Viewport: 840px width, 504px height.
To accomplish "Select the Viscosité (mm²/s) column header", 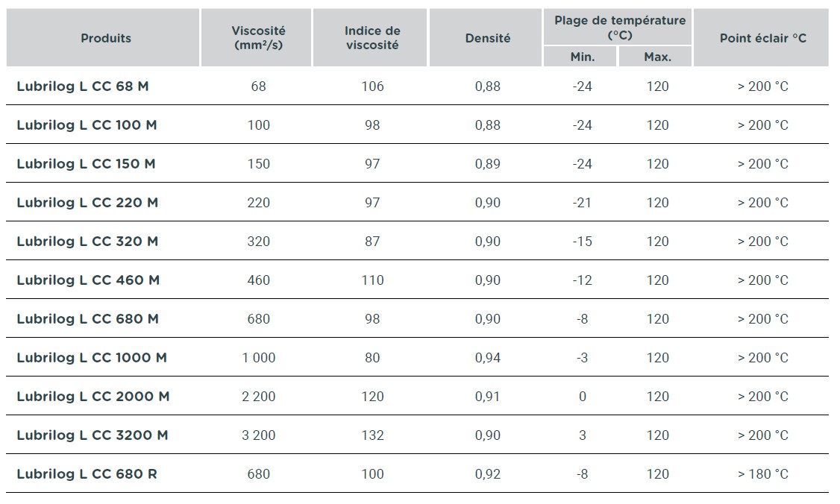I will coord(258,38).
